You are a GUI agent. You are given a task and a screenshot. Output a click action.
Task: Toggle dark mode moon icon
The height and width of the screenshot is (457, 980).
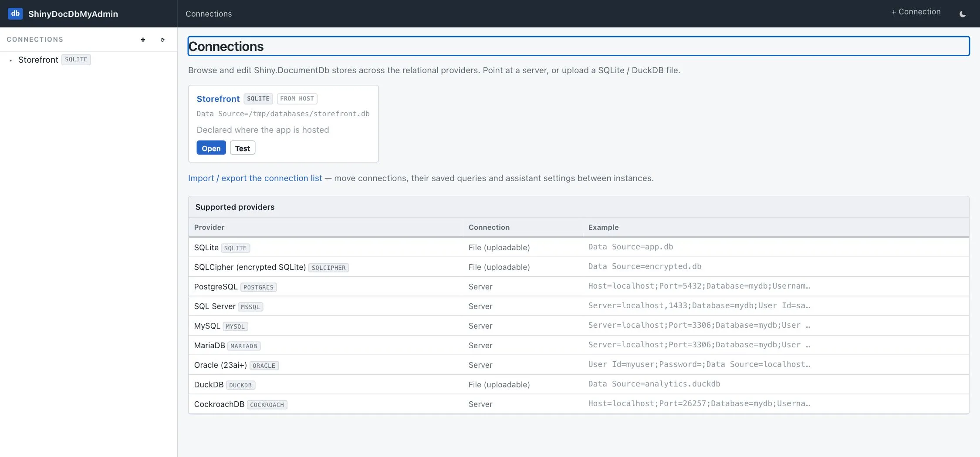point(963,13)
